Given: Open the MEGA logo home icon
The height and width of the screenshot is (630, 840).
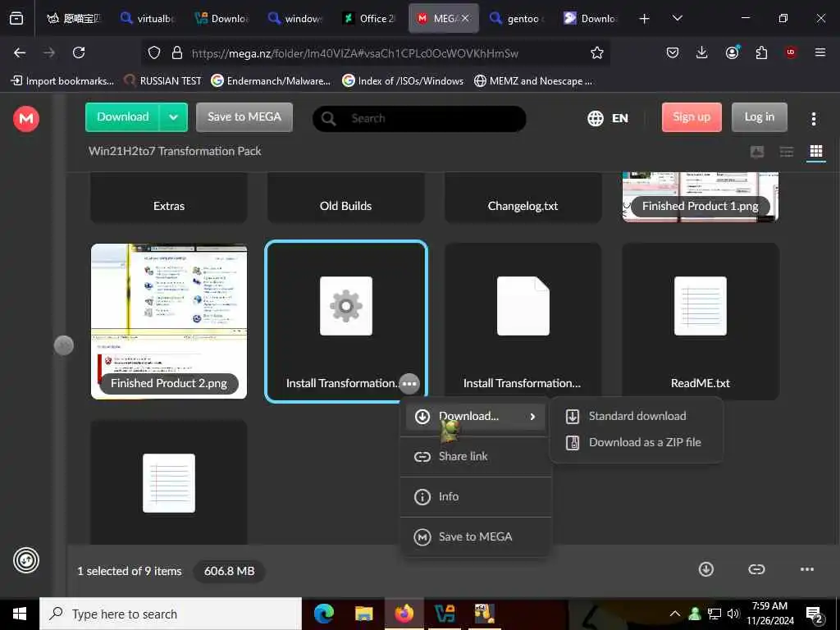Looking at the screenshot, I should [26, 118].
